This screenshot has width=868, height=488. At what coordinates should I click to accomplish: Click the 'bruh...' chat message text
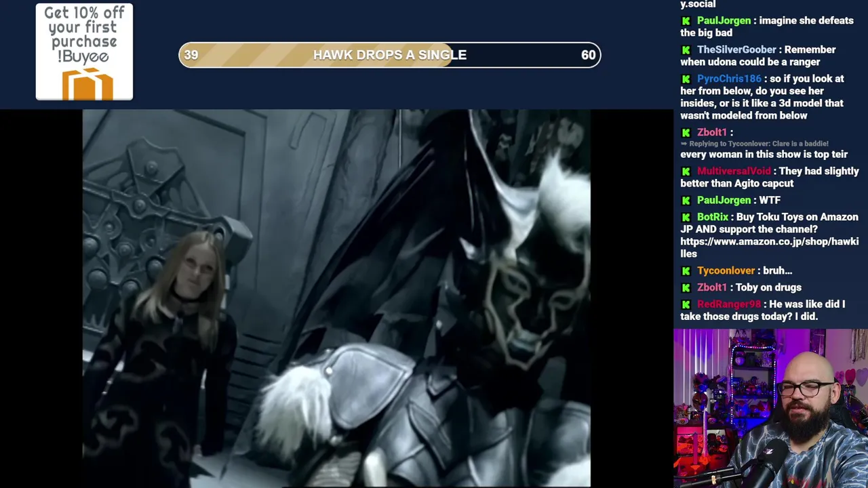pyautogui.click(x=778, y=270)
